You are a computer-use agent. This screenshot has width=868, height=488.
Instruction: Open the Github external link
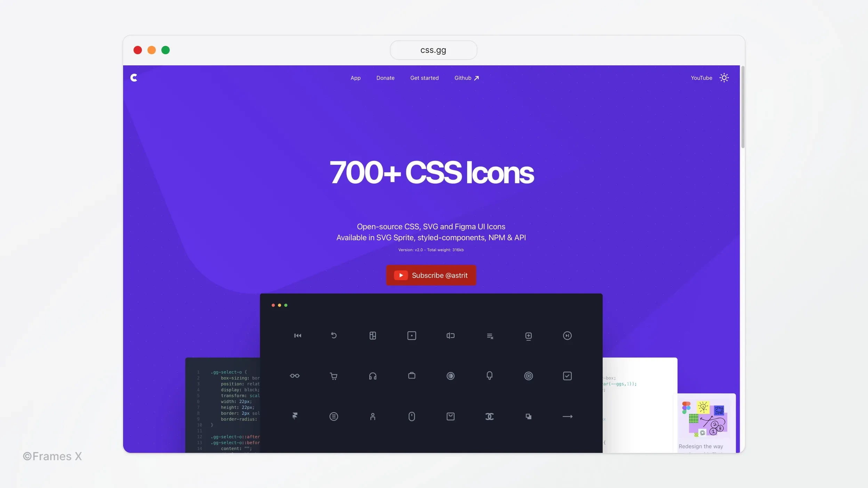[467, 78]
